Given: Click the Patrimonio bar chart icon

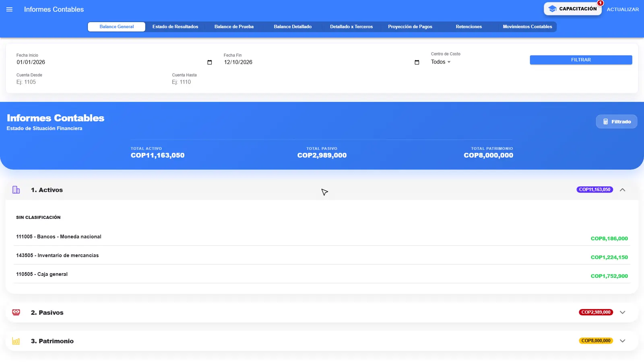Looking at the screenshot, I should coord(16,341).
